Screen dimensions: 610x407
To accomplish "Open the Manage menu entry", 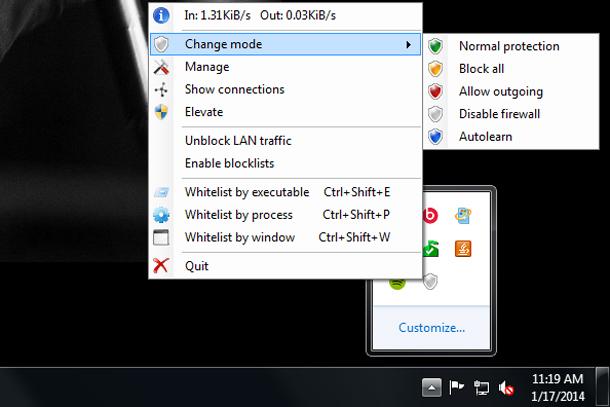I will (286, 67).
